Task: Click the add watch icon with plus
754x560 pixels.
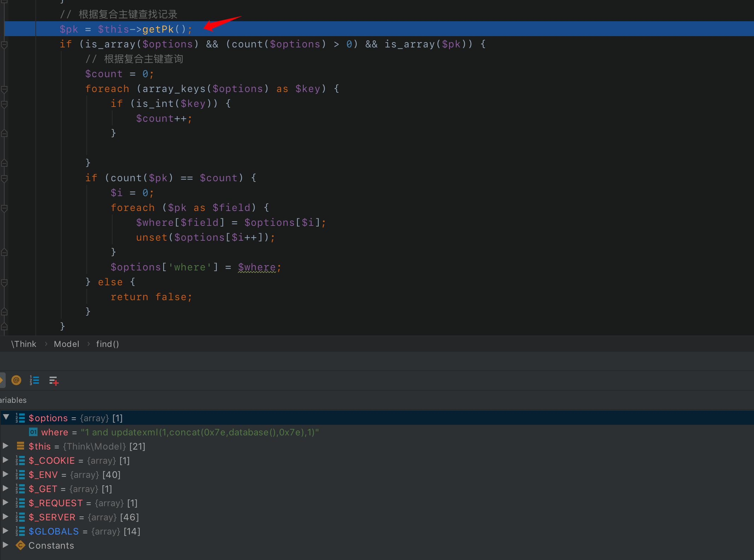Action: pyautogui.click(x=54, y=381)
